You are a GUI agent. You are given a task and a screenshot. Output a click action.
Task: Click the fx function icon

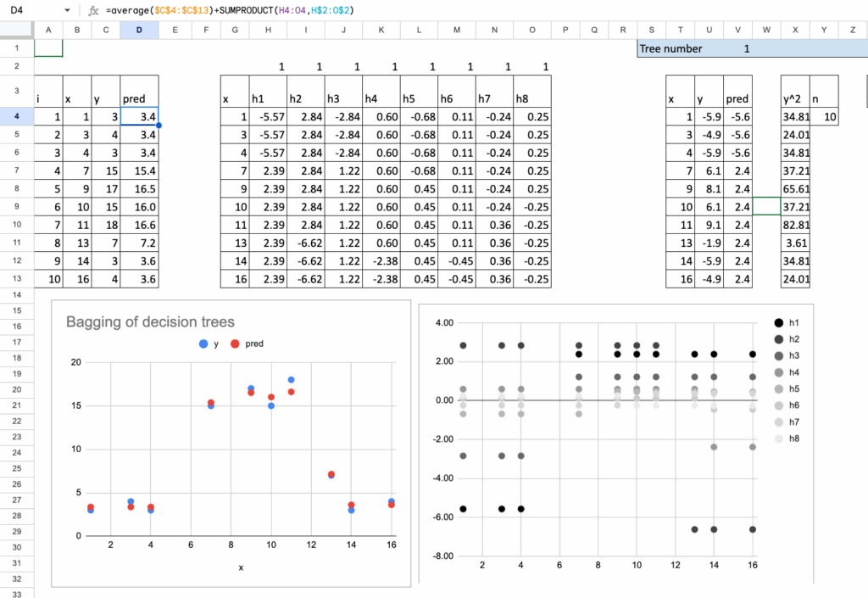point(93,11)
